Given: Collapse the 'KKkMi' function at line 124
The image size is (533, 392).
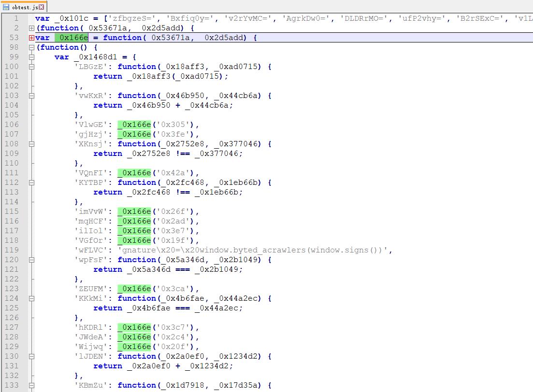Looking at the screenshot, I should (x=31, y=298).
